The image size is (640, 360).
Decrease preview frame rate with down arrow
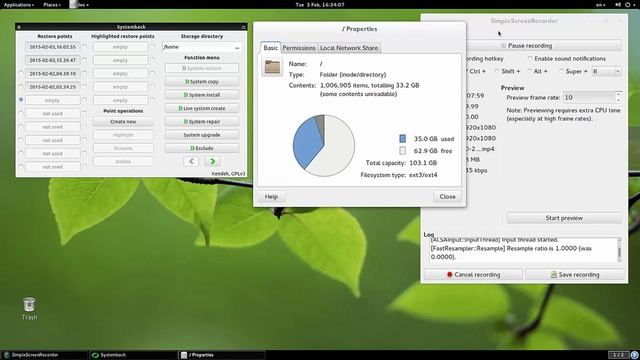click(618, 100)
